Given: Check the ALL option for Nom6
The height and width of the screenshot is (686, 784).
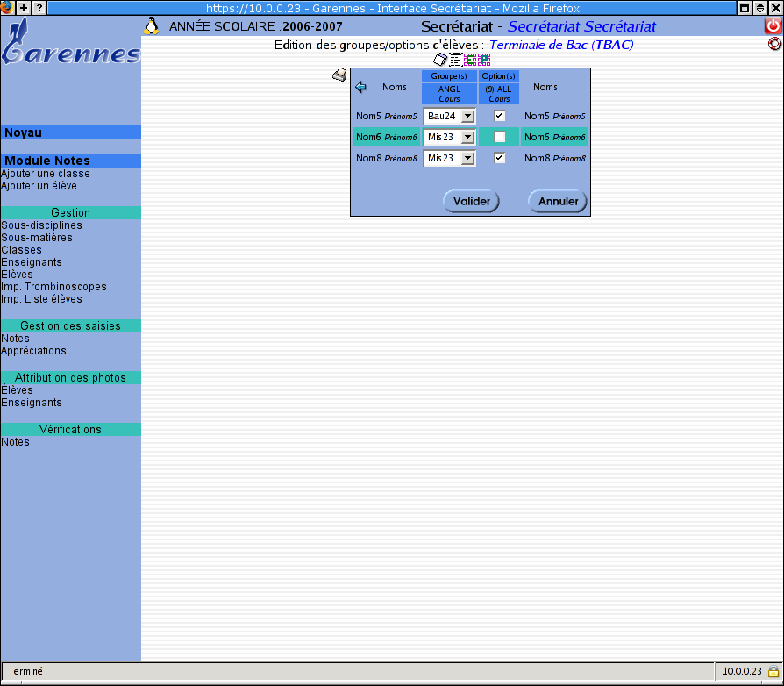Looking at the screenshot, I should 500,137.
